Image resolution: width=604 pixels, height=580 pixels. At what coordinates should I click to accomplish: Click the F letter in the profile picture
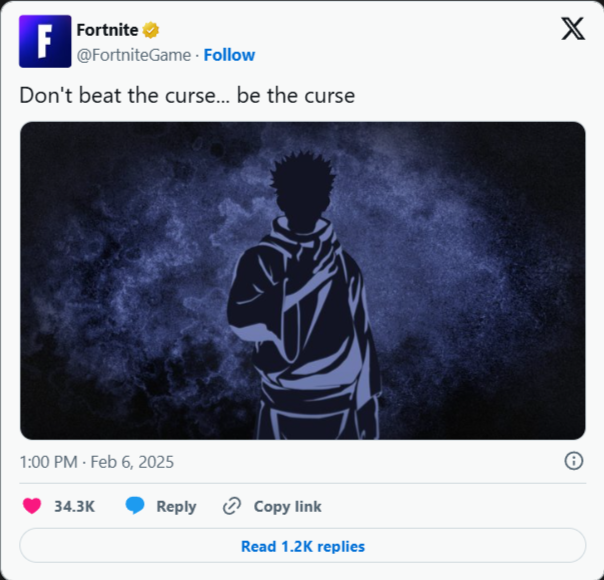pos(44,41)
